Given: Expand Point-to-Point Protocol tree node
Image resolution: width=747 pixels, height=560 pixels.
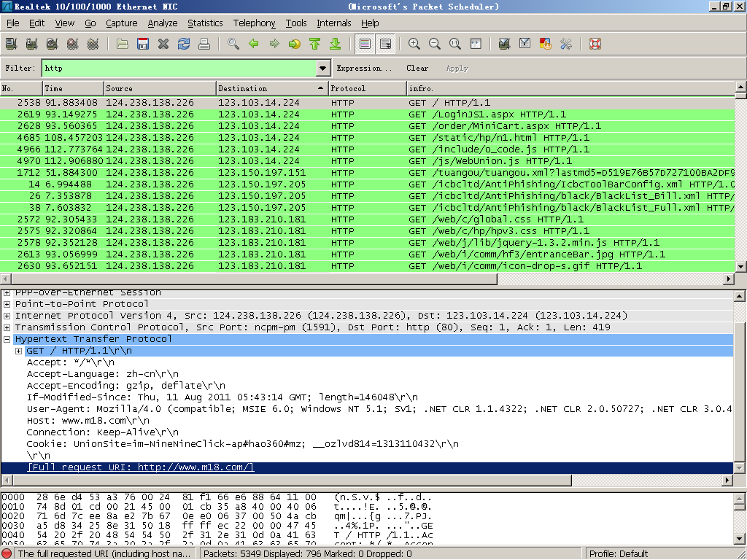Looking at the screenshot, I should 7,304.
